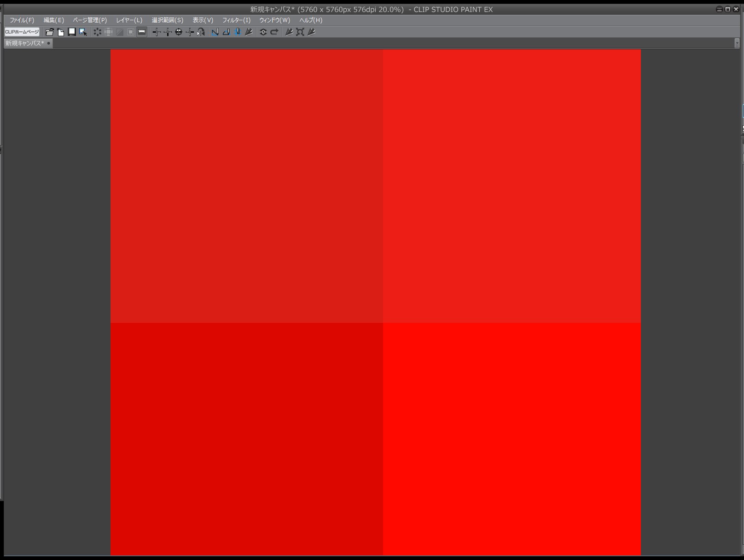Click the blue vertical clip toolbar icon
The height and width of the screenshot is (560, 744).
click(x=238, y=32)
